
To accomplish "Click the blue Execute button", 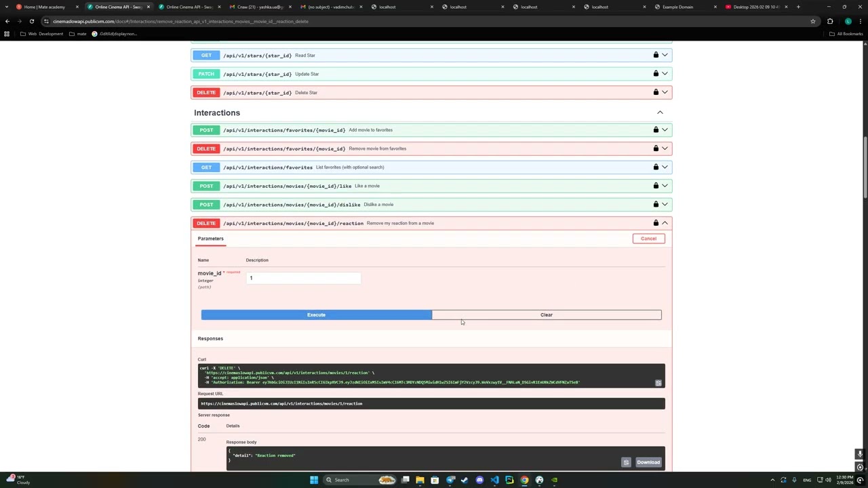I will coord(316,314).
